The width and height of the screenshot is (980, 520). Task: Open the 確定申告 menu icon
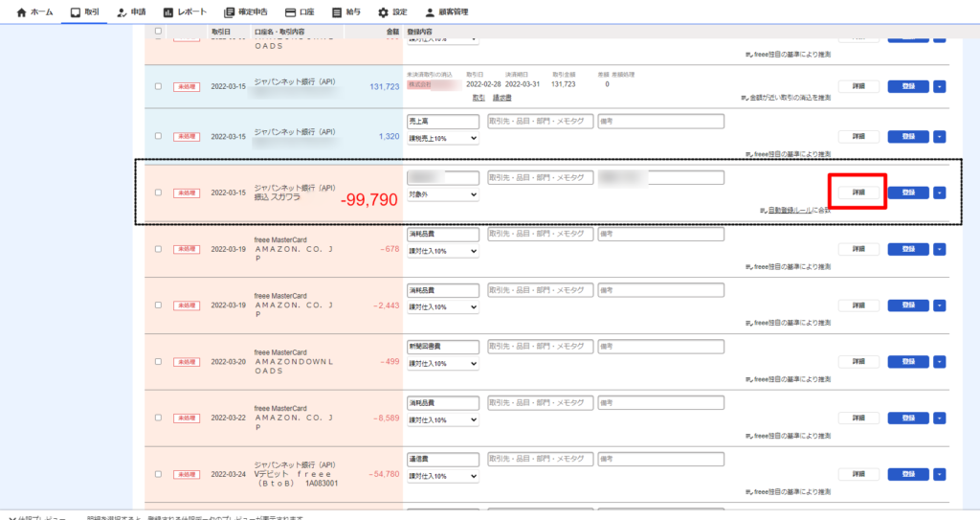pyautogui.click(x=229, y=12)
